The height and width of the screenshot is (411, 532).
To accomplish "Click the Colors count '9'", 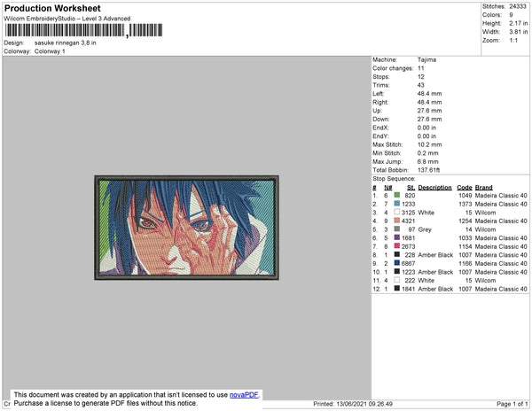I will [511, 15].
